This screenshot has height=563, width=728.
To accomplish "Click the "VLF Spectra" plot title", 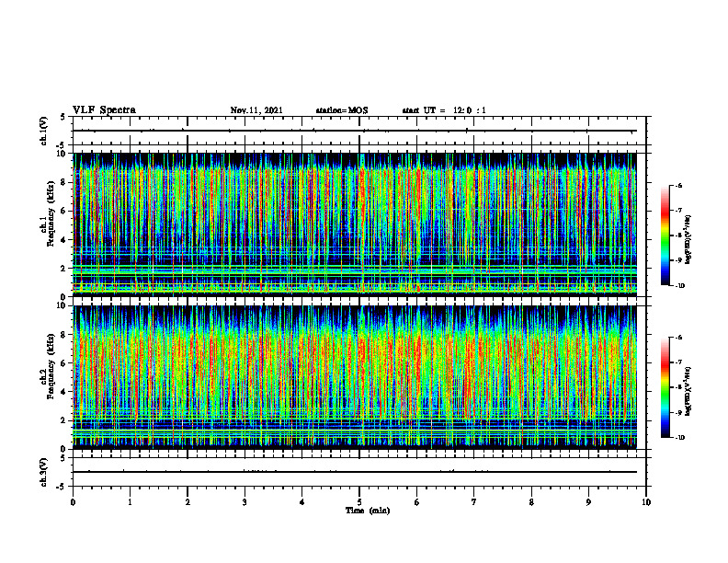I will coord(104,110).
